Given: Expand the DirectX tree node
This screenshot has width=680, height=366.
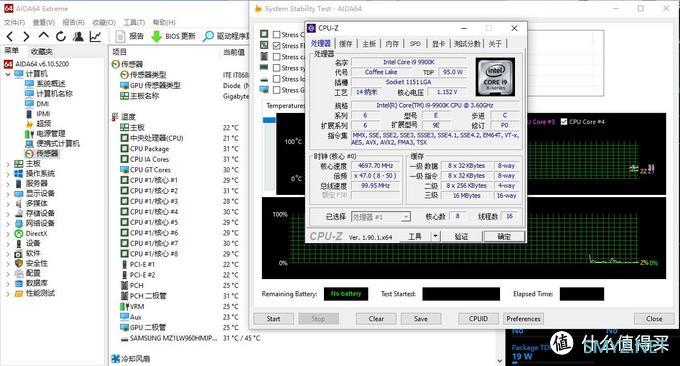Looking at the screenshot, I should coord(8,234).
